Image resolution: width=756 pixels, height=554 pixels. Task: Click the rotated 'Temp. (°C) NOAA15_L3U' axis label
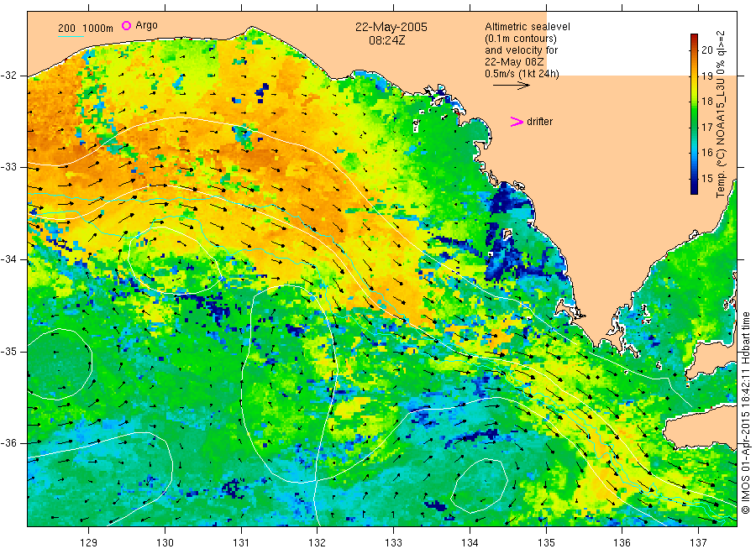(721, 115)
